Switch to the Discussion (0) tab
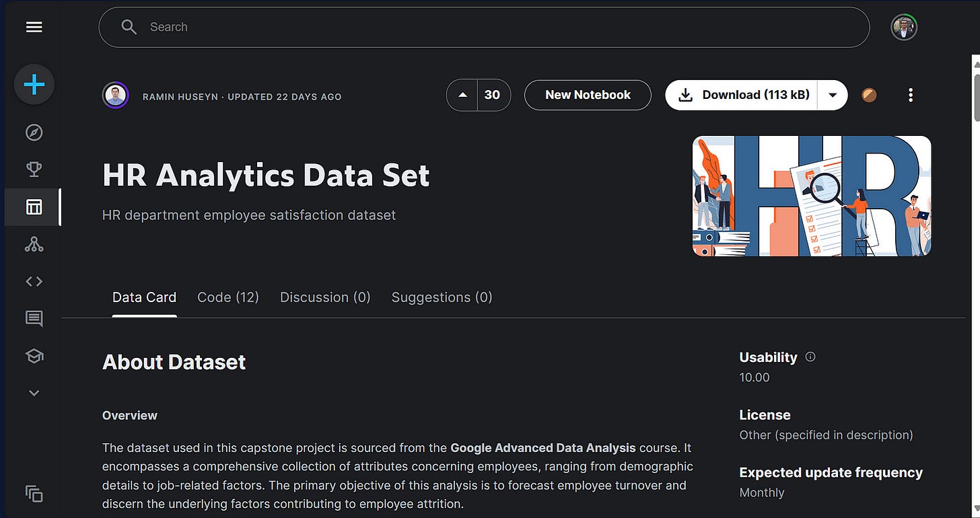This screenshot has width=980, height=518. pyautogui.click(x=325, y=297)
